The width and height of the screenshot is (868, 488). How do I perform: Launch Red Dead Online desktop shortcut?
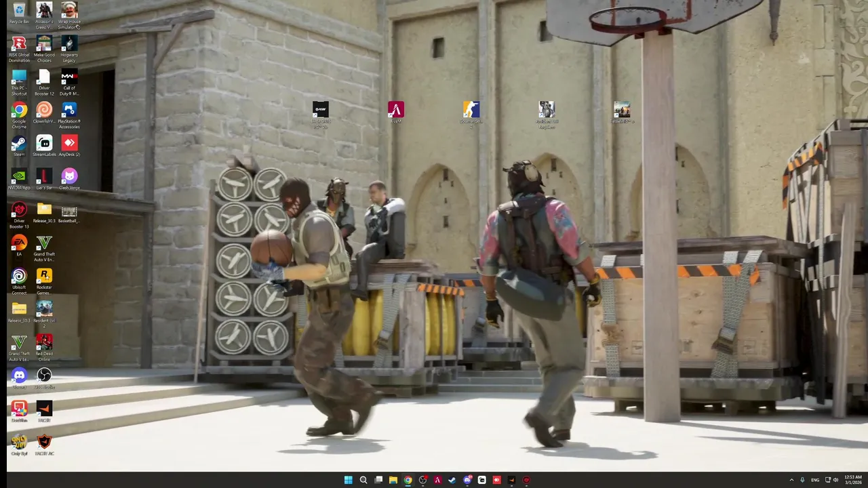pyautogui.click(x=44, y=348)
